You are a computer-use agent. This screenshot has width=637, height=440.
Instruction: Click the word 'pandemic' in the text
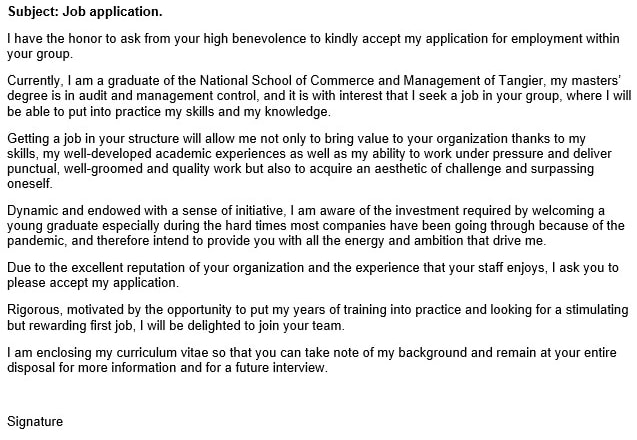(x=36, y=241)
